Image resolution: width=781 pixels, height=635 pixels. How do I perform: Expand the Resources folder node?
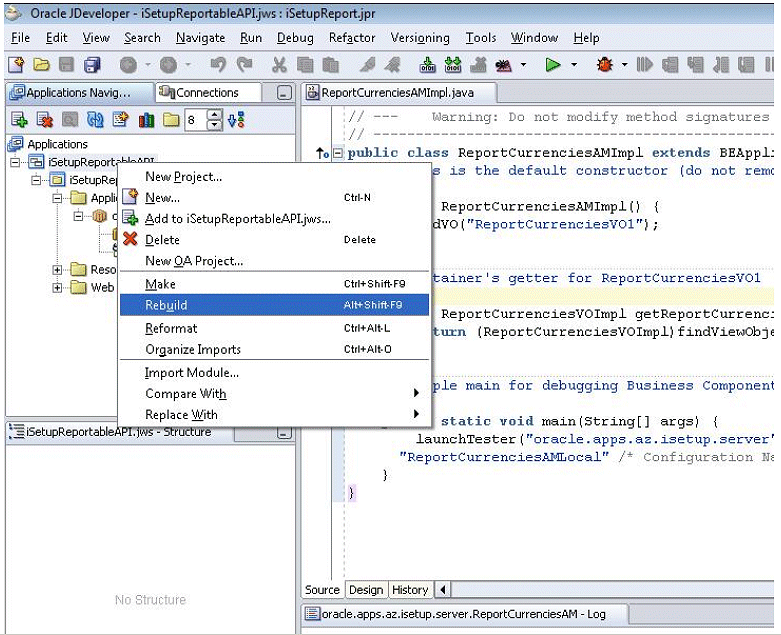click(57, 270)
